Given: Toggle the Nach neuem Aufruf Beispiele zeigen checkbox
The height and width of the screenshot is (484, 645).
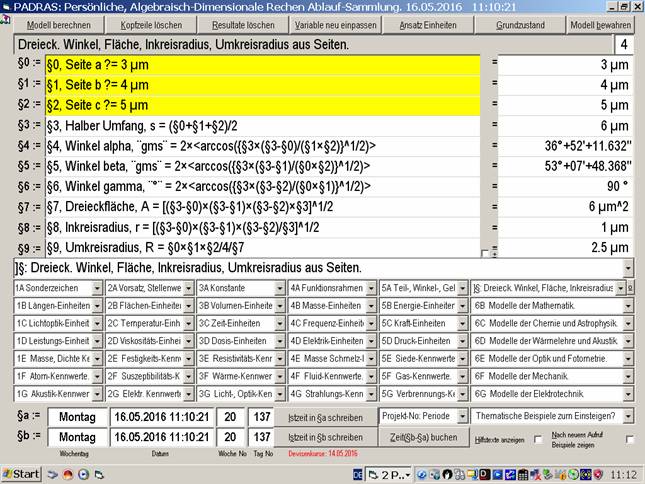Looking at the screenshot, I should [629, 439].
